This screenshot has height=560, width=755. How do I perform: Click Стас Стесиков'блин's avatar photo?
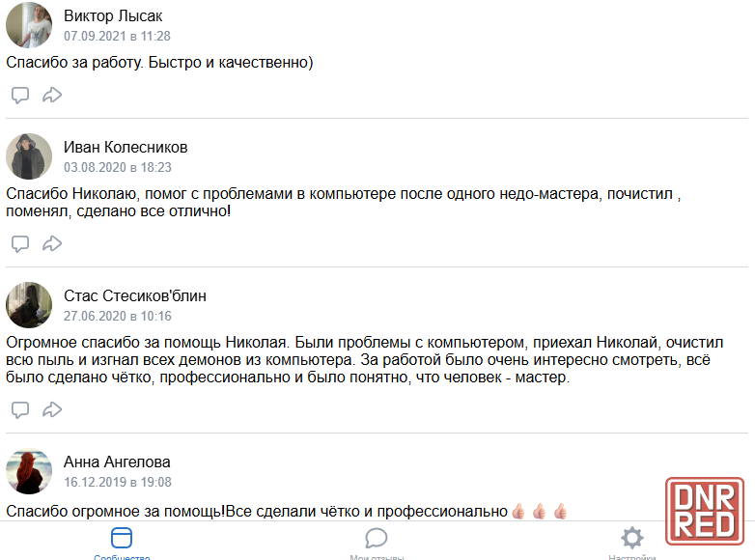29,305
